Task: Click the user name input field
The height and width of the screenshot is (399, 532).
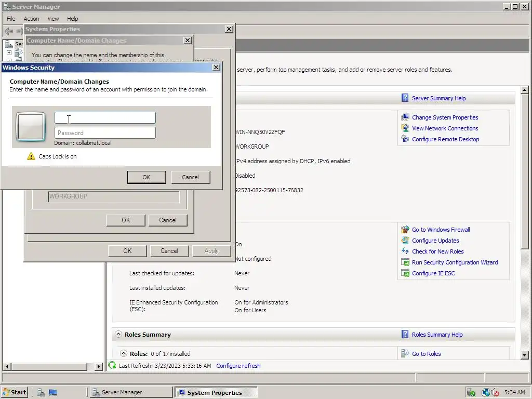Action: (x=105, y=118)
